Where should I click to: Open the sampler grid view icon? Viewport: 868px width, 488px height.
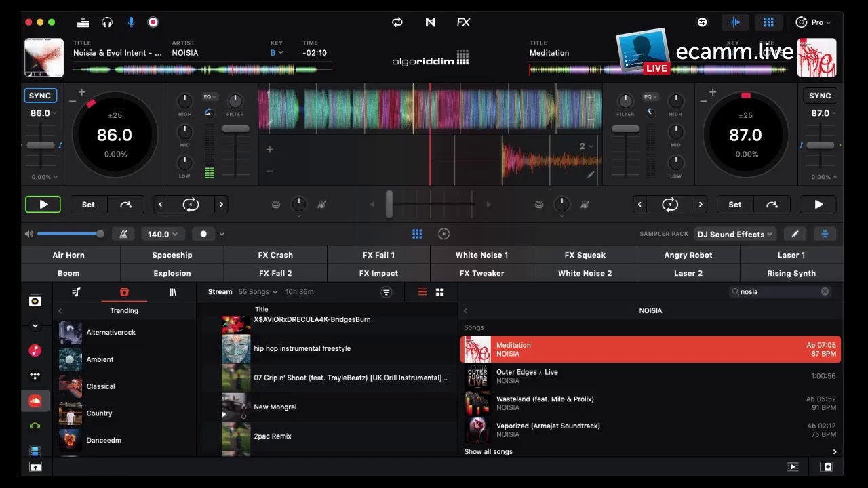click(417, 234)
